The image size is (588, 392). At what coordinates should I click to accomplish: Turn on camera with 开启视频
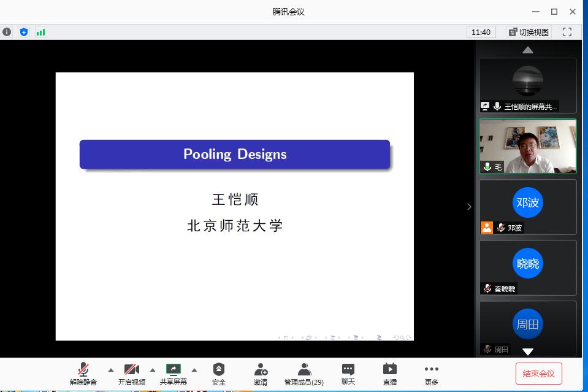pyautogui.click(x=132, y=374)
